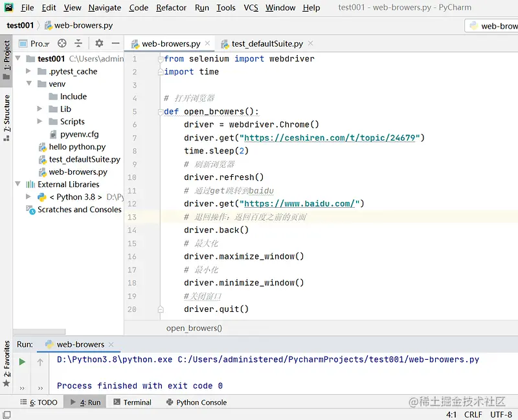Collapse the test001 project root node
Viewport: 518px width, 420px height.
point(18,58)
